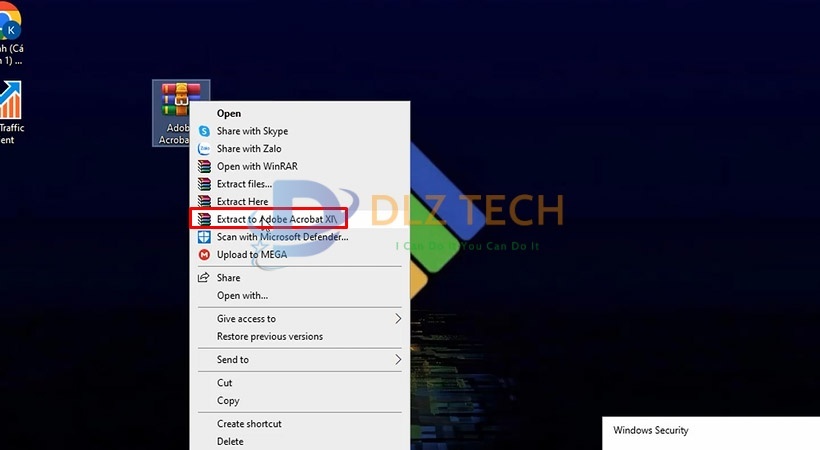Image resolution: width=820 pixels, height=450 pixels.
Task: Choose Copy from context menu
Action: pos(299,401)
